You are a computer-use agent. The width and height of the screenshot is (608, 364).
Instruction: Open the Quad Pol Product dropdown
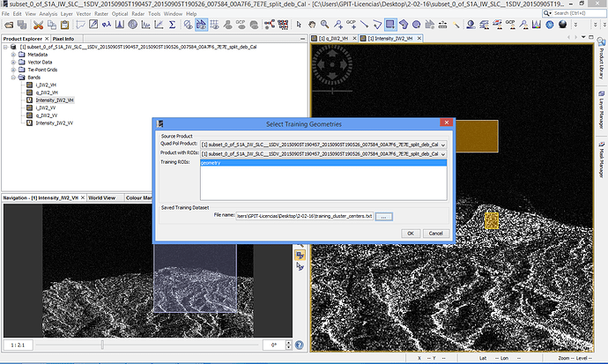pyautogui.click(x=443, y=145)
